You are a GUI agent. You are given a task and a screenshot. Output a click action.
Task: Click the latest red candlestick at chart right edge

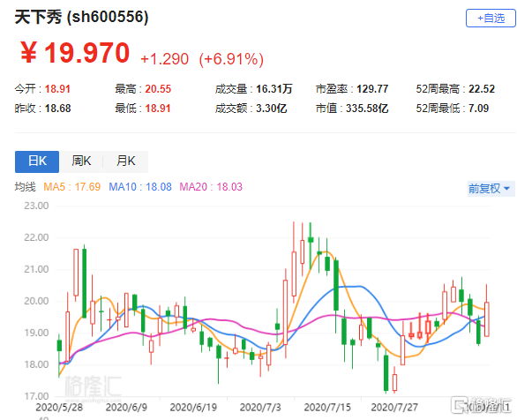click(487, 319)
